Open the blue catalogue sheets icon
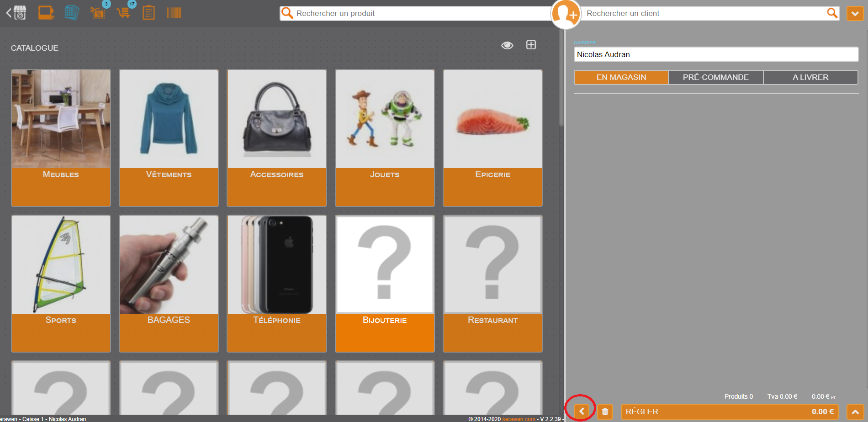868x422 pixels. pyautogui.click(x=72, y=13)
